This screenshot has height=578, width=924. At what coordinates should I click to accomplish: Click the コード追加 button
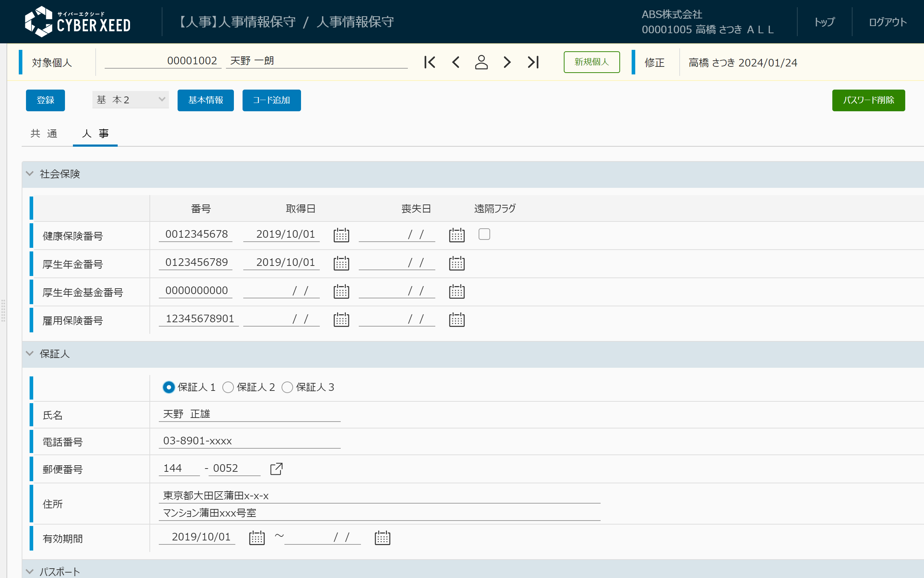click(x=271, y=100)
